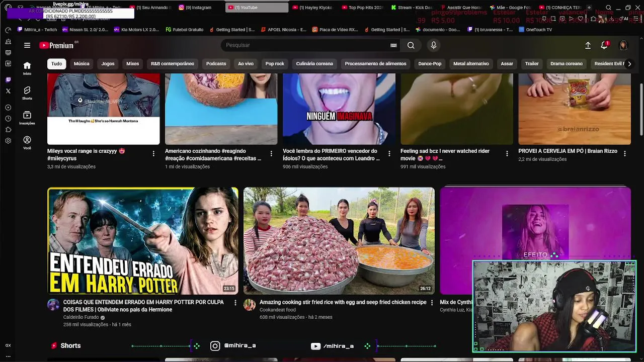
Task: Open options for fried rice video
Action: click(431, 303)
